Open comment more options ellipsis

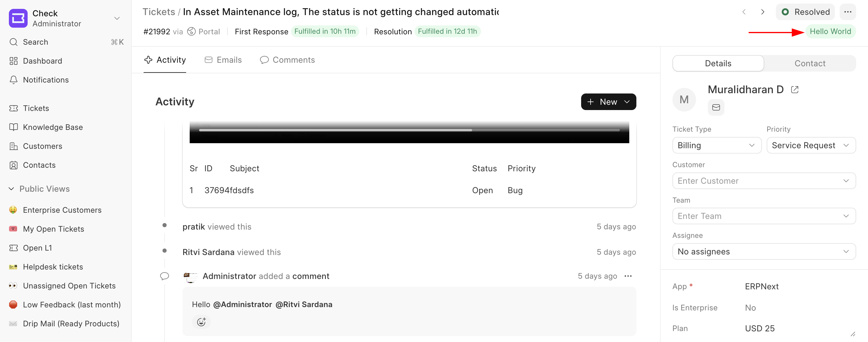pyautogui.click(x=628, y=276)
